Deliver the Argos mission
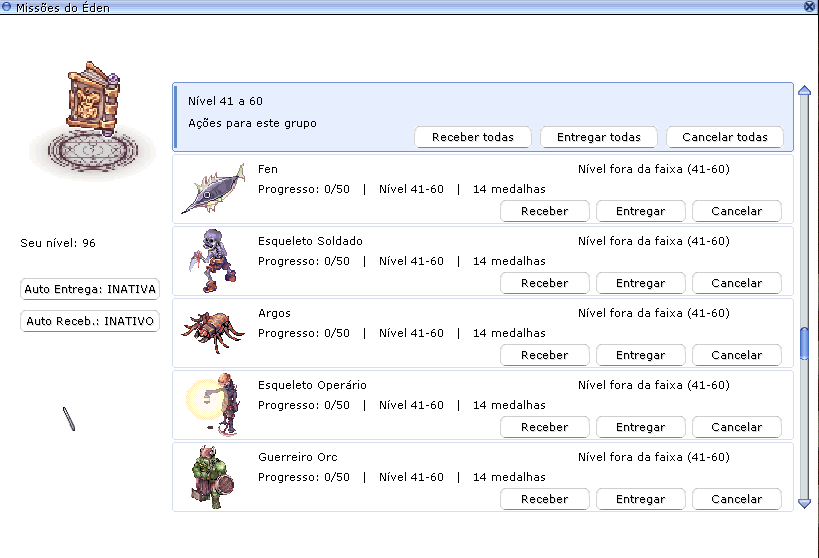819x558 pixels. [641, 355]
